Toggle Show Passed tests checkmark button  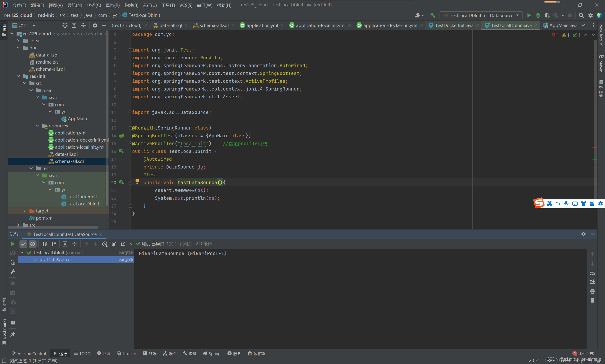[23, 244]
